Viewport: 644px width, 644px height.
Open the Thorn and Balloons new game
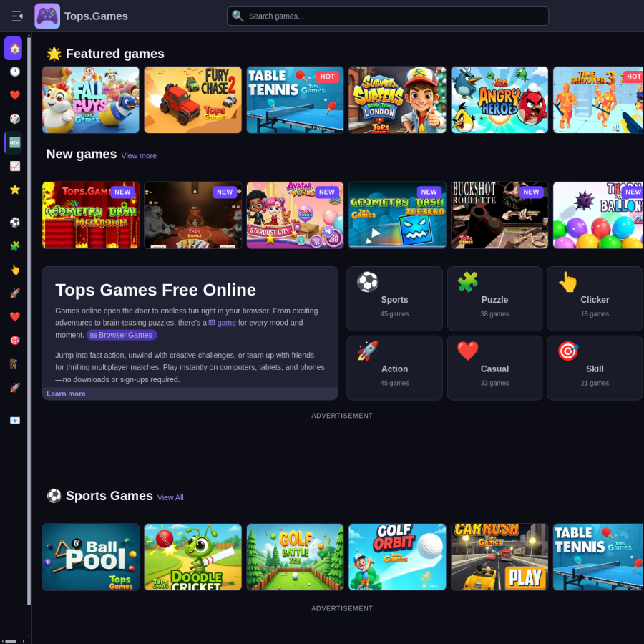(x=598, y=215)
